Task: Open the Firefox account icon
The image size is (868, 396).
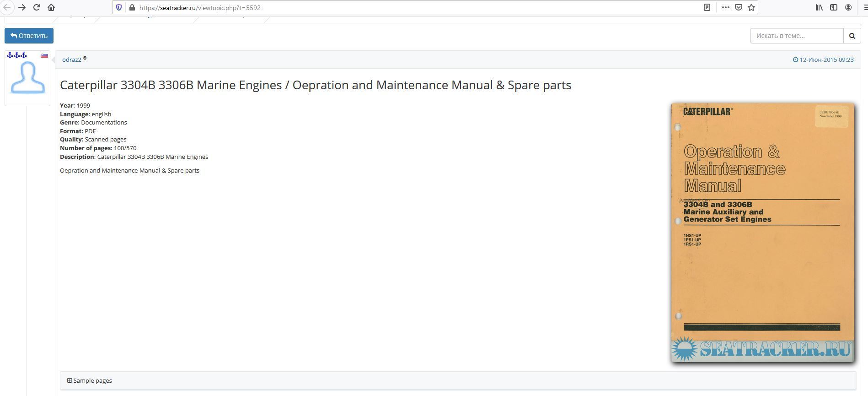Action: click(848, 7)
